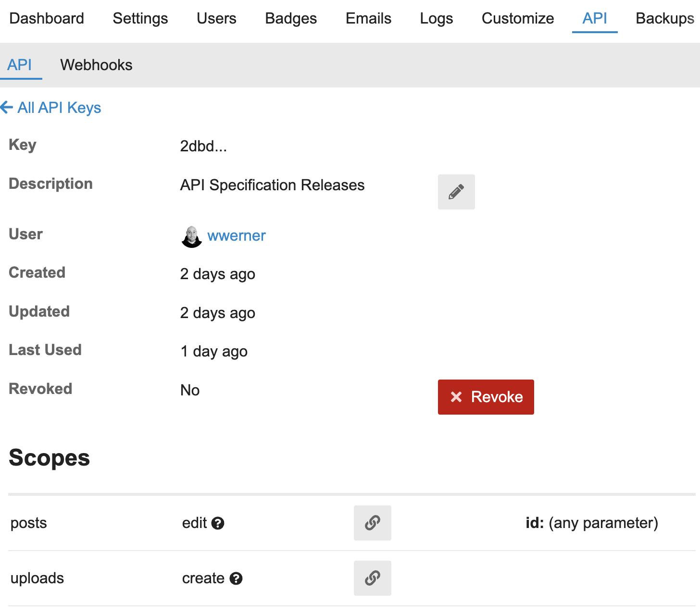700x614 pixels.
Task: Open the Dashboard admin tab
Action: click(47, 18)
